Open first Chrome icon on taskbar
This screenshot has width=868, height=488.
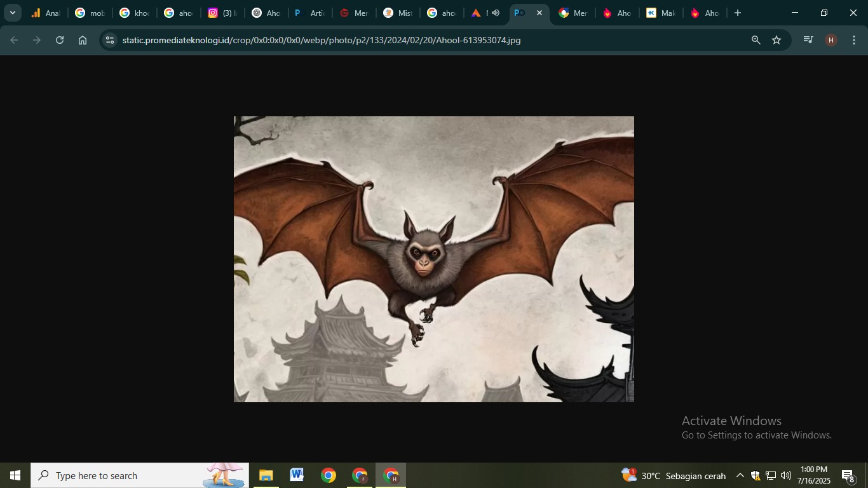tap(329, 475)
